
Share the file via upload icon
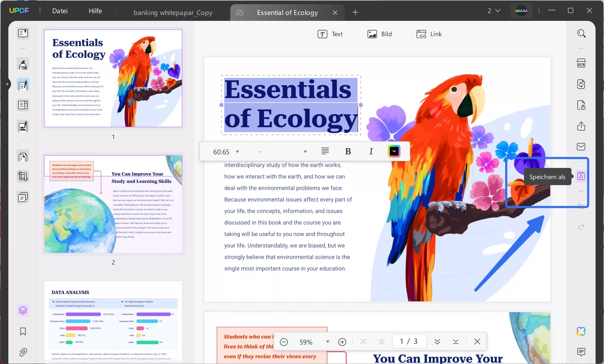[x=581, y=126]
